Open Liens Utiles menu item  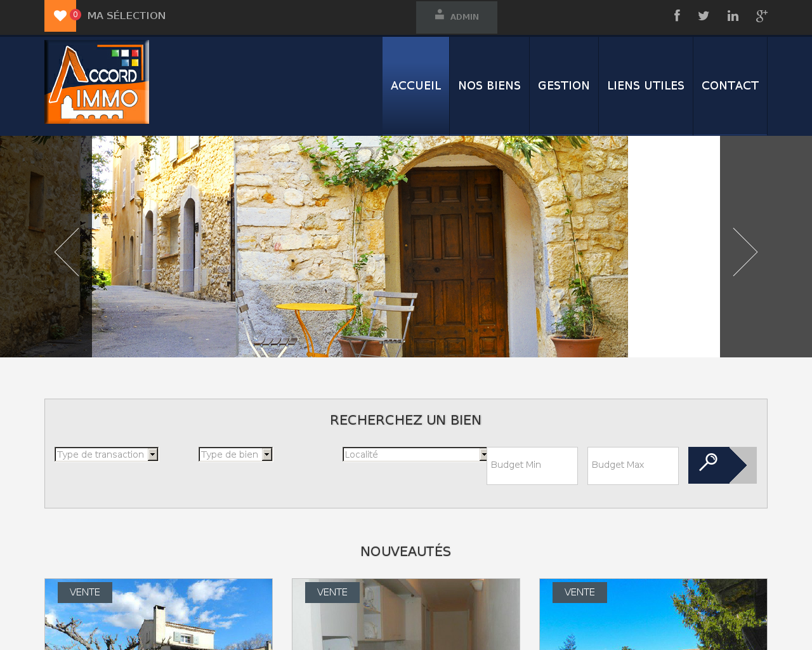[646, 86]
